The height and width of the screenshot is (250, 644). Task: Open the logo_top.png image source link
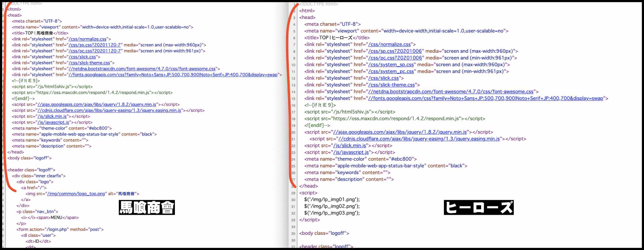[x=76, y=194]
